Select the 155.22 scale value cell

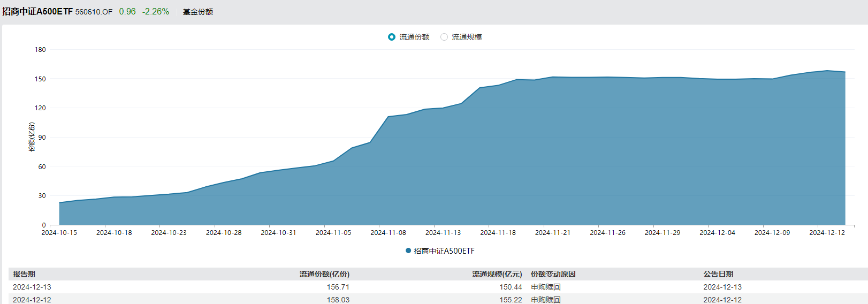[x=511, y=300]
